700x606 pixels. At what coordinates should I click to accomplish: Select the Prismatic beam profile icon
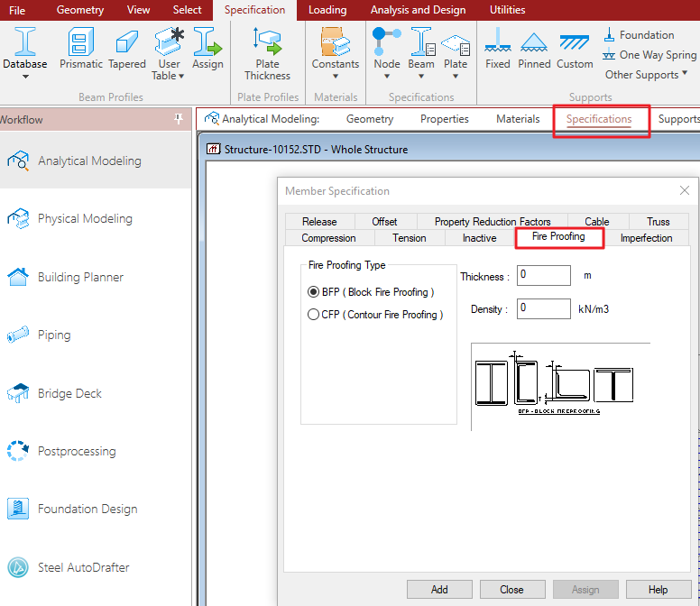coord(81,47)
